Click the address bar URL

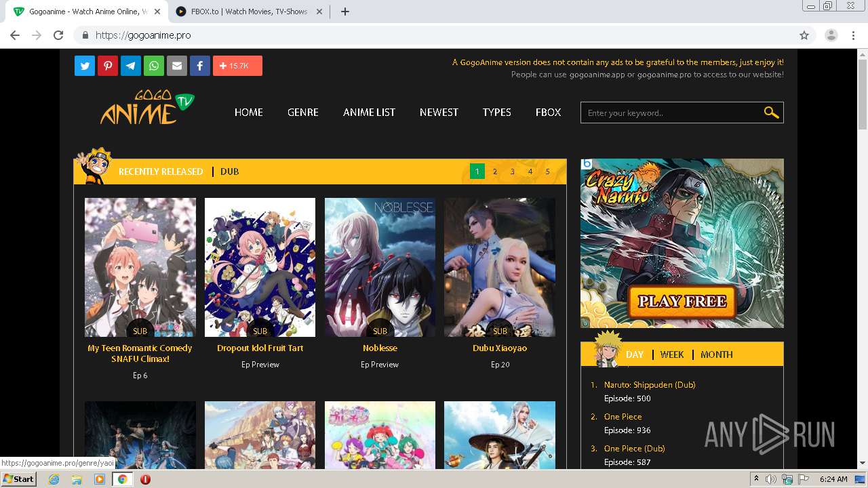[x=143, y=35]
